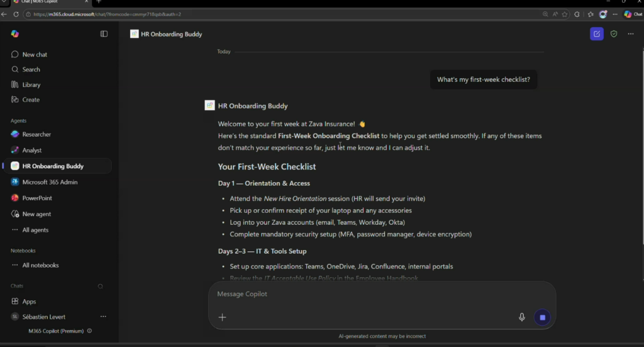This screenshot has width=644, height=347.
Task: Click the Copilot logo in sidebar
Action: 15,34
